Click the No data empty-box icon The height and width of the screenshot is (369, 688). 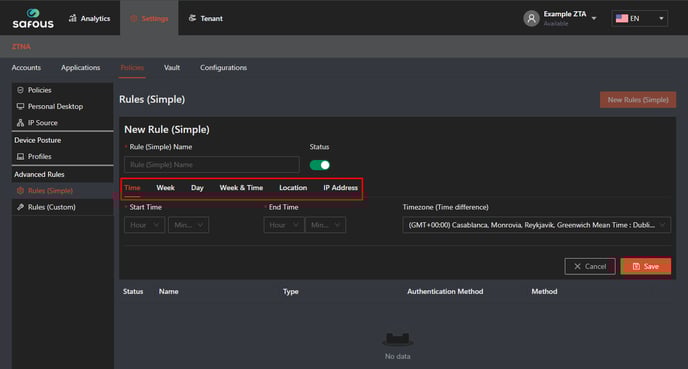pos(398,339)
